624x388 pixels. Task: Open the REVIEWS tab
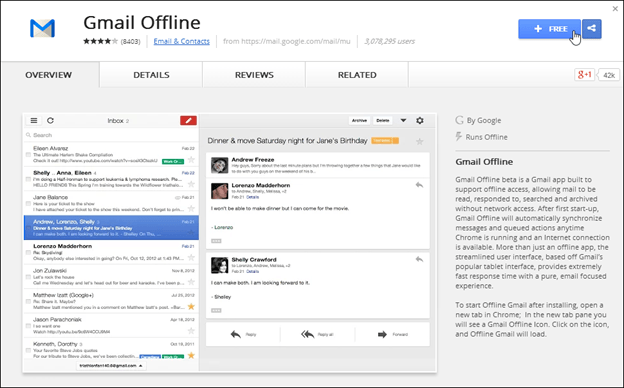(x=254, y=75)
